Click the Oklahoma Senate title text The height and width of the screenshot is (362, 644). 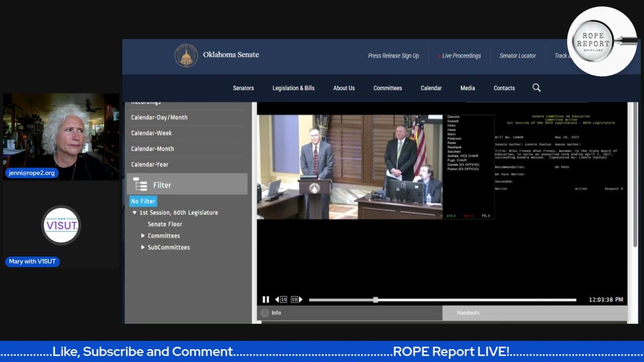click(231, 55)
